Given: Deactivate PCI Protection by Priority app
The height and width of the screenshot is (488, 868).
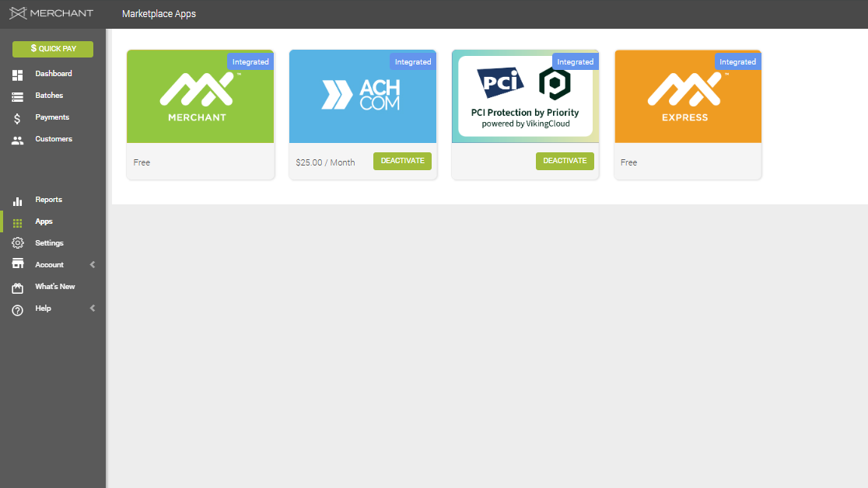Looking at the screenshot, I should [565, 161].
